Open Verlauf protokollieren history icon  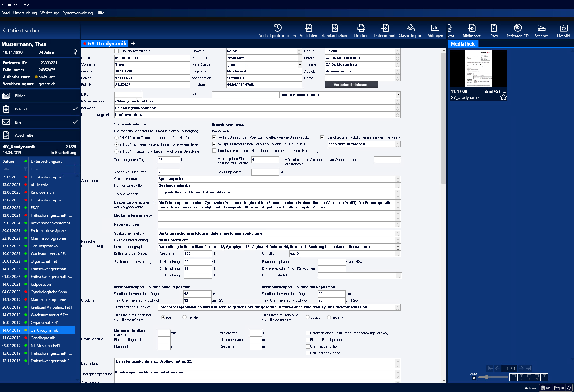click(x=277, y=28)
